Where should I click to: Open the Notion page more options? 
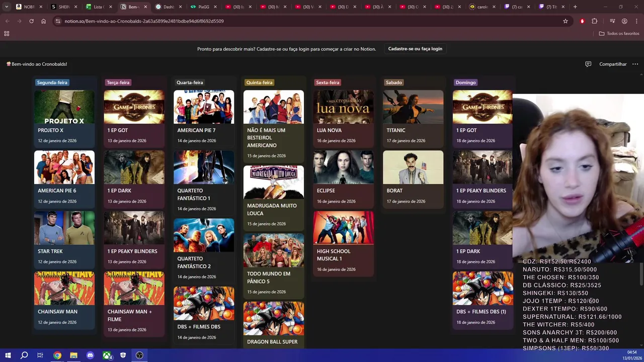pyautogui.click(x=635, y=64)
